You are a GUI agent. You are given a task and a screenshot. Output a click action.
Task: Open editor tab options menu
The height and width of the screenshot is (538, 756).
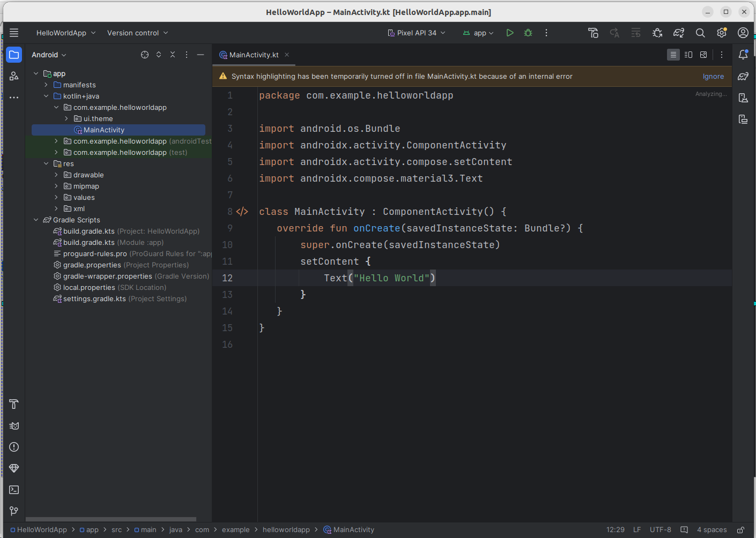722,55
